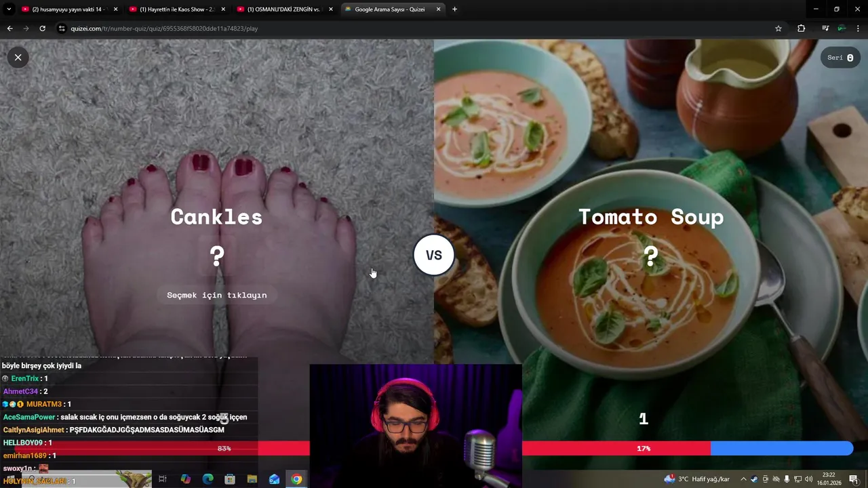Open the microphone tray icon
The height and width of the screenshot is (488, 868).
point(787,479)
